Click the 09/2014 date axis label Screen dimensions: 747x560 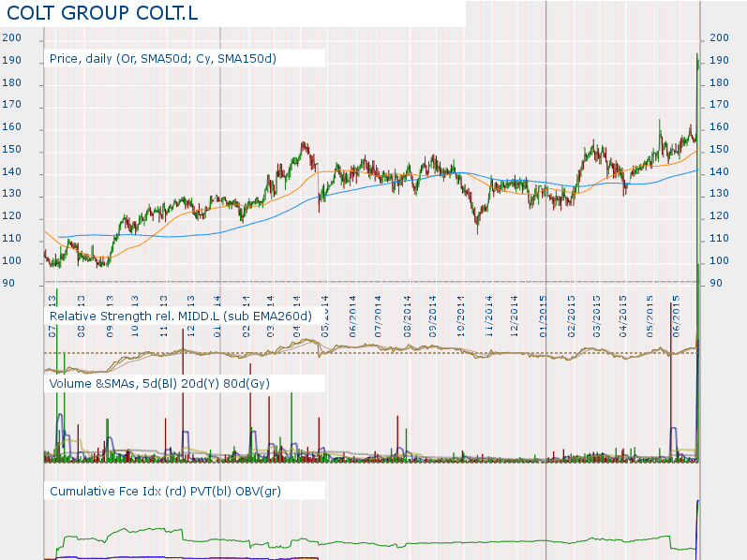point(433,317)
